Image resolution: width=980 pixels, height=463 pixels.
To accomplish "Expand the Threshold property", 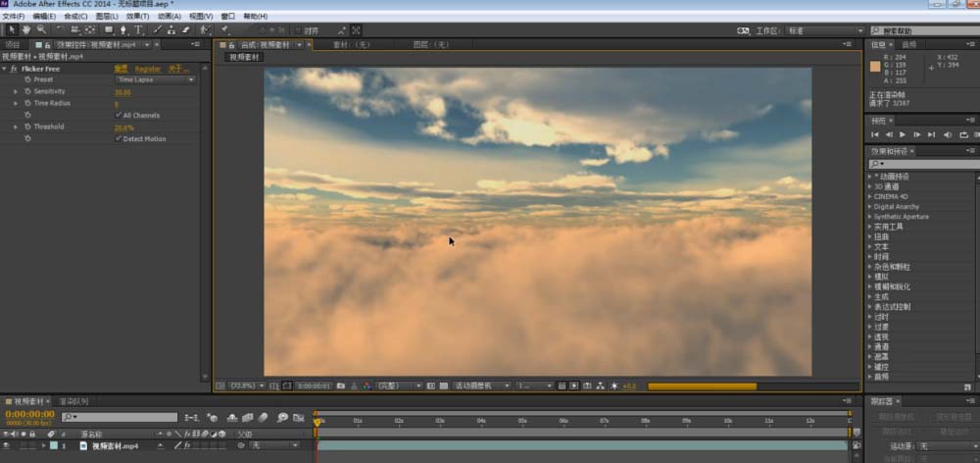I will pos(16,127).
